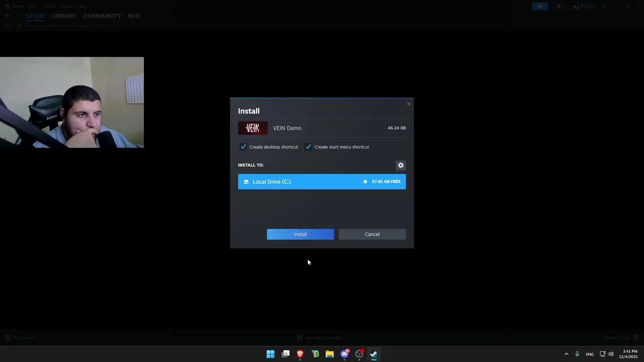This screenshot has height=362, width=644.
Task: Click the Install dialog heading
Action: point(249,111)
